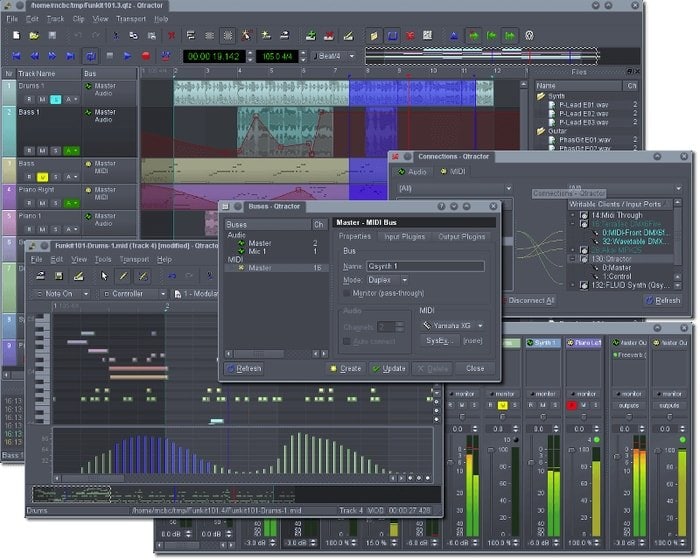The width and height of the screenshot is (700, 560).
Task: Select arrow pointer tool in MIDI editor
Action: tap(104, 276)
